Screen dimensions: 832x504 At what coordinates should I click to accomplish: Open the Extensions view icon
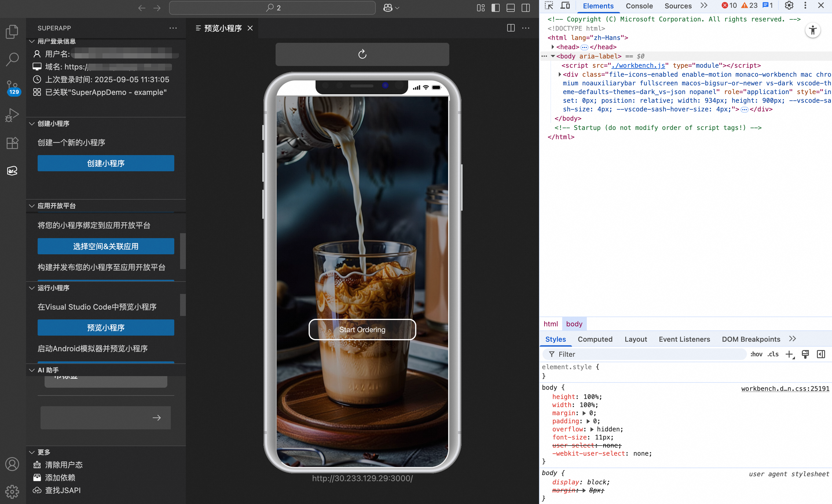(12, 143)
